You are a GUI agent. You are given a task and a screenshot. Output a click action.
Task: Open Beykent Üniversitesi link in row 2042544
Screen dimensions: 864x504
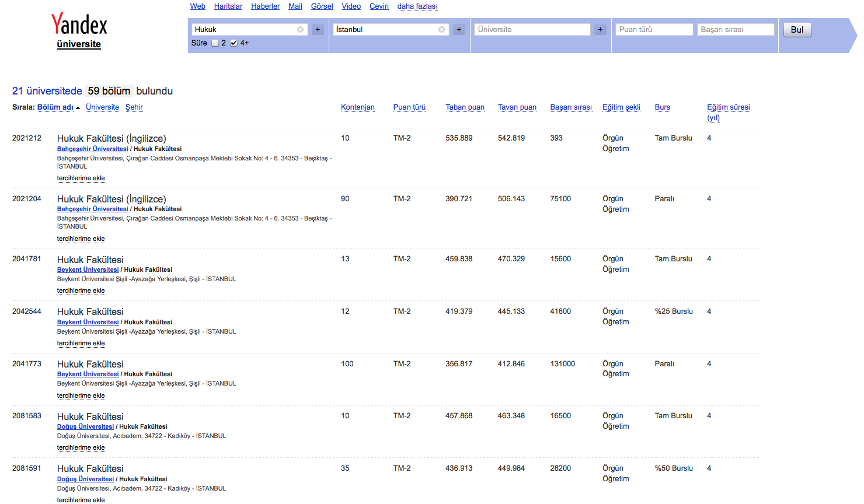click(88, 322)
